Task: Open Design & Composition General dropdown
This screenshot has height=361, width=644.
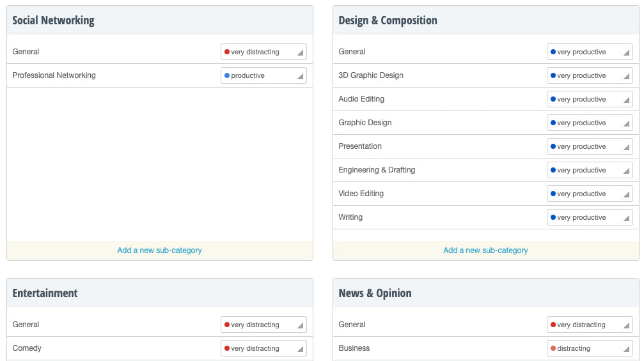Action: click(590, 52)
